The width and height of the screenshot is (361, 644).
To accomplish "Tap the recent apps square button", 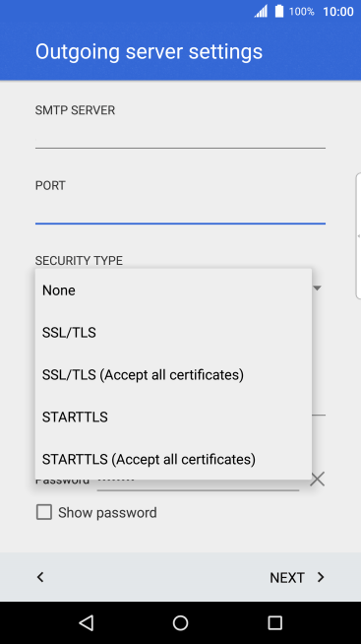I will pos(274,622).
